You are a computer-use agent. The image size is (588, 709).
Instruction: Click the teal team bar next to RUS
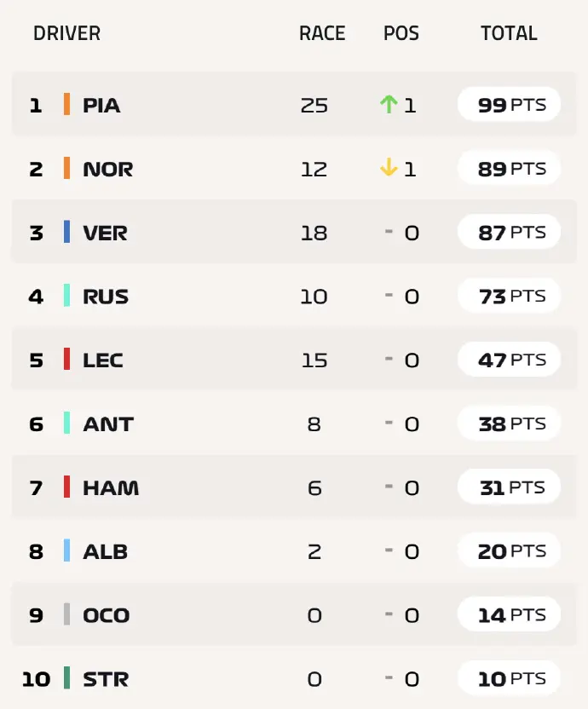click(67, 295)
